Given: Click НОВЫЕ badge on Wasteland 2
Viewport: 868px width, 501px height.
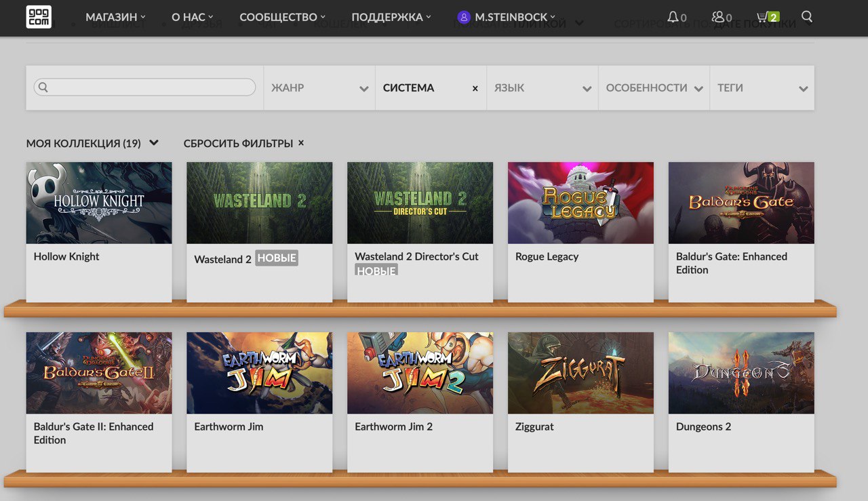Looking at the screenshot, I should pyautogui.click(x=277, y=258).
